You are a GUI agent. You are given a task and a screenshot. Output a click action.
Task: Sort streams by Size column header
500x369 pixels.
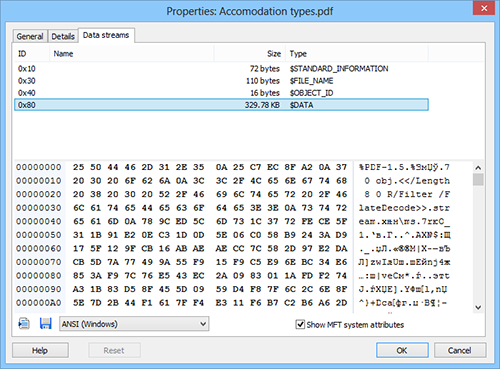click(250, 54)
